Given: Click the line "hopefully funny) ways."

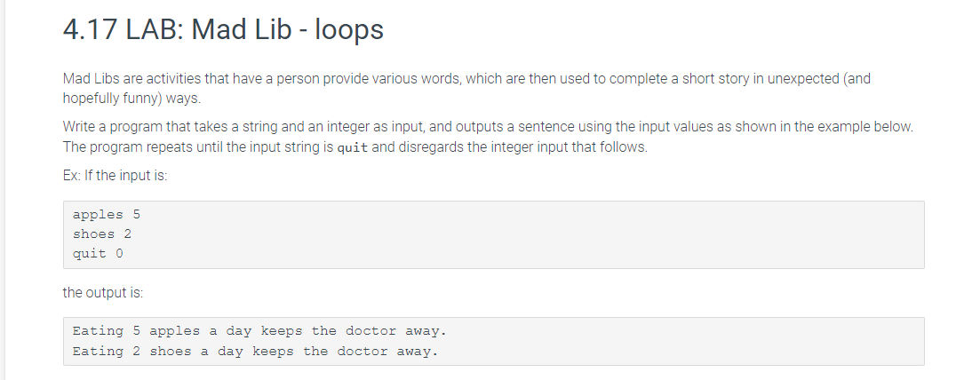Looking at the screenshot, I should pyautogui.click(x=131, y=99).
